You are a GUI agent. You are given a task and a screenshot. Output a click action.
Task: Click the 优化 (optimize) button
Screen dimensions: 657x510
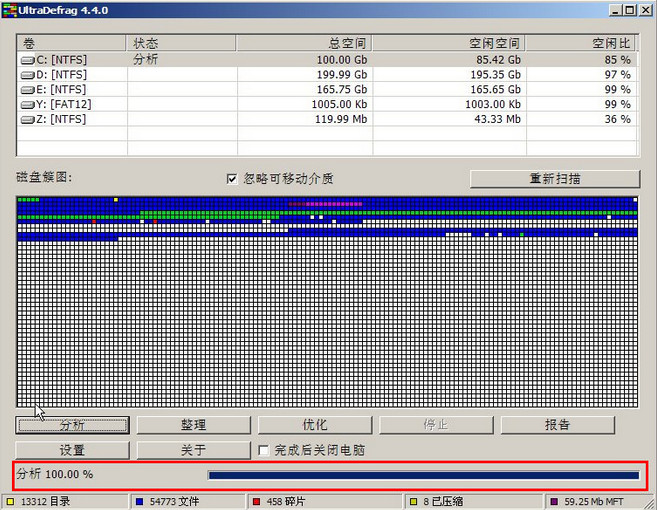315,425
